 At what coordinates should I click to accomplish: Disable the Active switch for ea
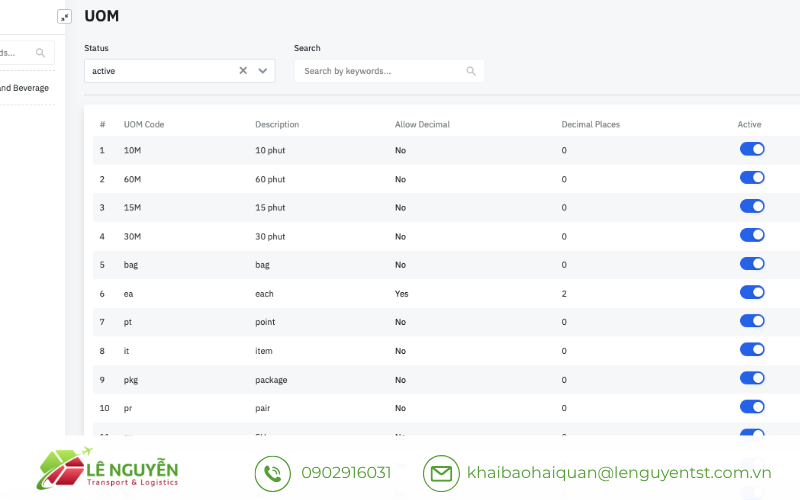(x=752, y=292)
